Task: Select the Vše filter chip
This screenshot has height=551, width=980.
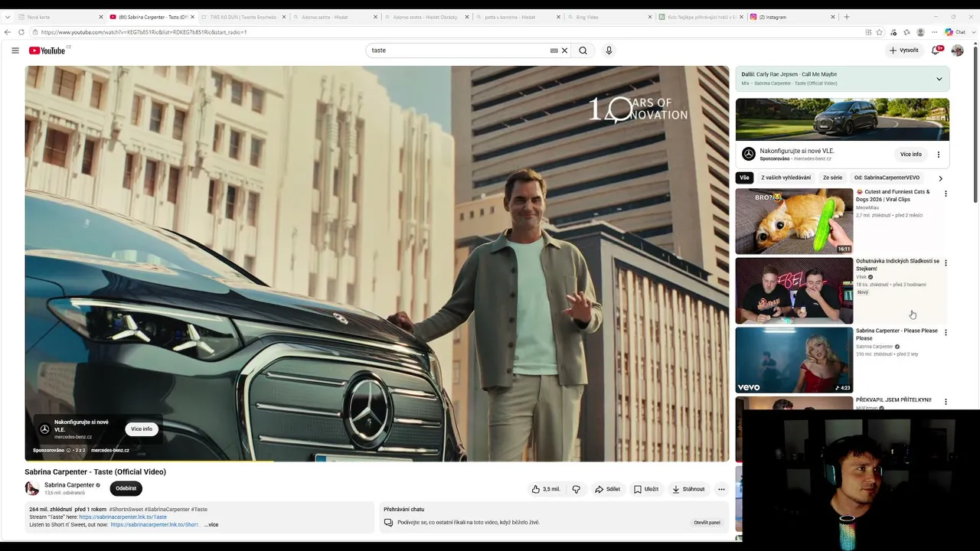Action: (x=744, y=178)
